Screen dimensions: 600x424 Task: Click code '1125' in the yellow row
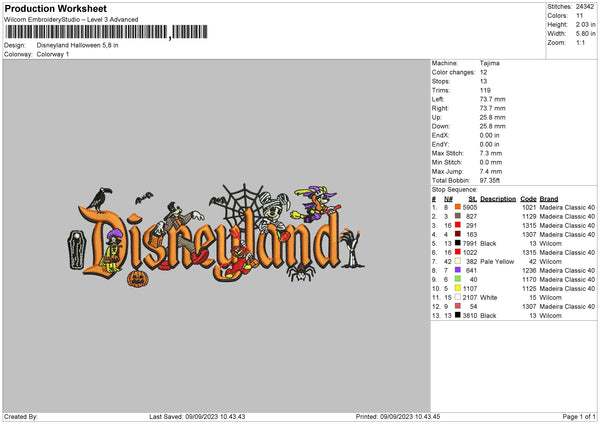pos(529,289)
